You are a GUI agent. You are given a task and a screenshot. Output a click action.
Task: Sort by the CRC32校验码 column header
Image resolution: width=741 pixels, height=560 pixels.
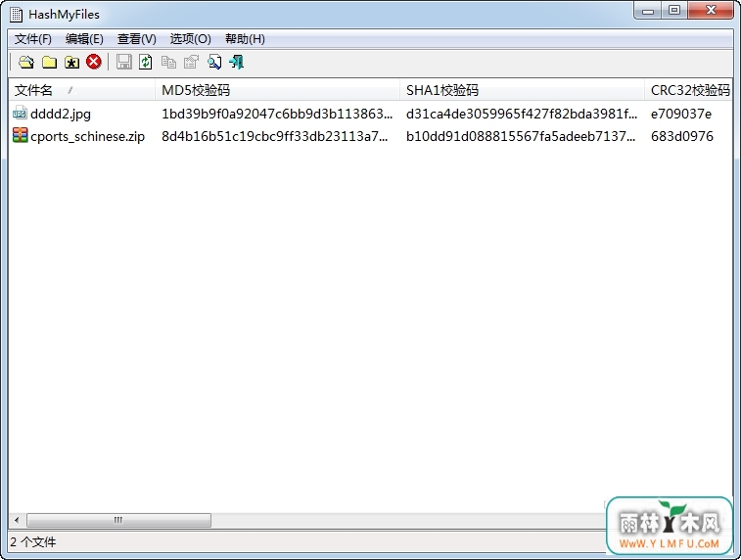688,90
